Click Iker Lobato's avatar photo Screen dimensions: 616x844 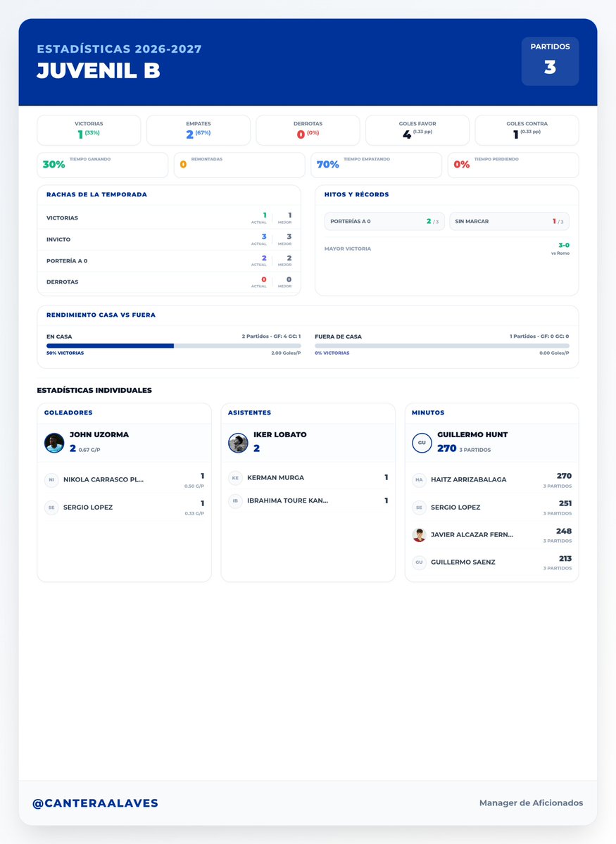coord(238,443)
